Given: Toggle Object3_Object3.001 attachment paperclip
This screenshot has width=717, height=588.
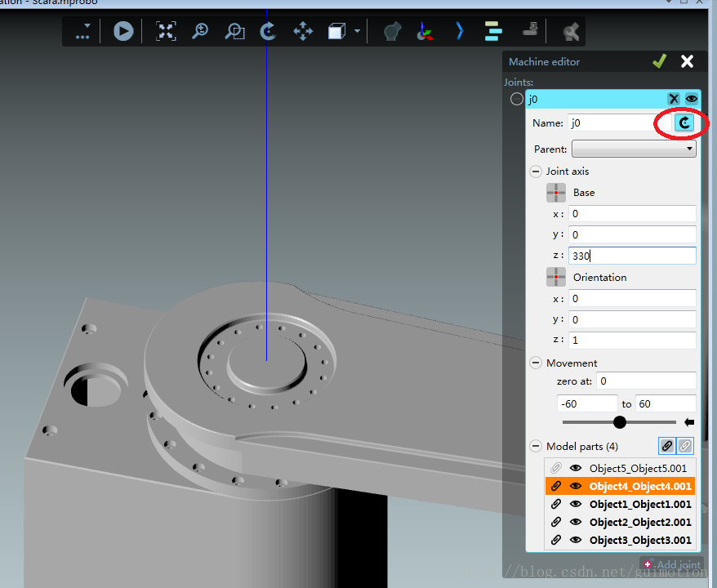Looking at the screenshot, I should pos(555,540).
